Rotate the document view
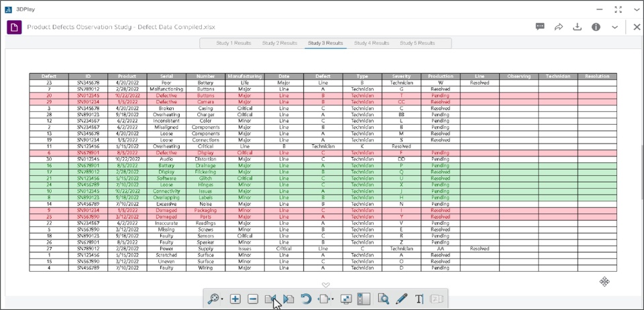This screenshot has width=644, height=310. (306, 299)
